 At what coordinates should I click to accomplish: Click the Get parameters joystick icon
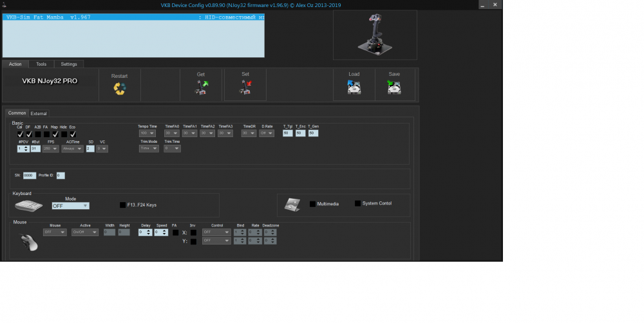(201, 88)
